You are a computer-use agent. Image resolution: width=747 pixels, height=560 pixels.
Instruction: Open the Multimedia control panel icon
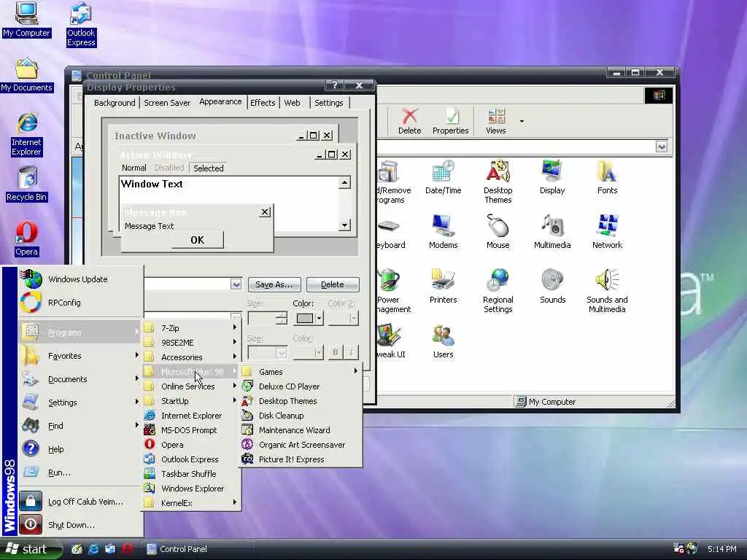552,232
